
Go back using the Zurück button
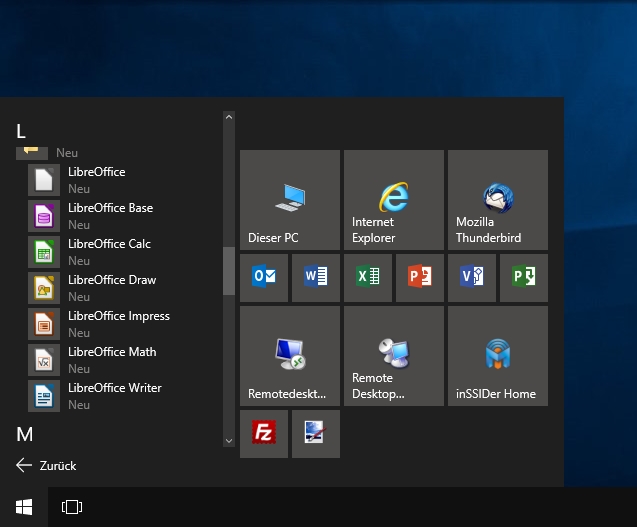pyautogui.click(x=46, y=465)
